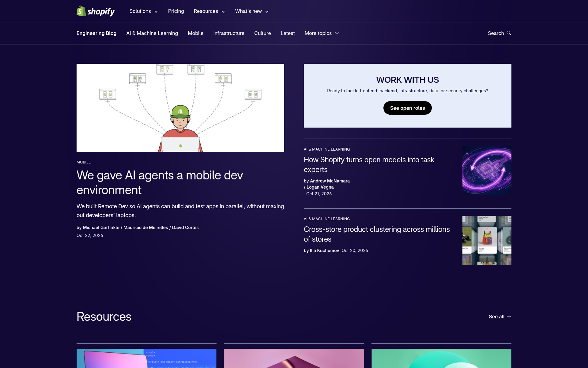Click the Resources section heading
The height and width of the screenshot is (368, 588).
[104, 316]
